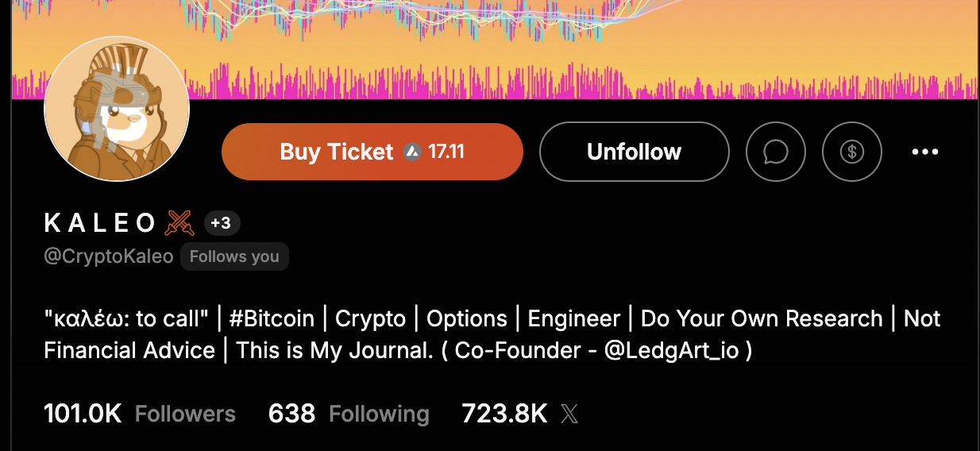The height and width of the screenshot is (451, 980).
Task: Open KALEO's profile avatar picture
Action: [x=117, y=108]
